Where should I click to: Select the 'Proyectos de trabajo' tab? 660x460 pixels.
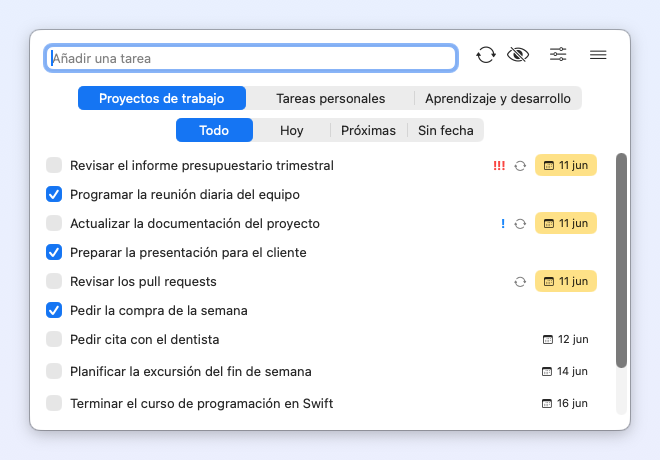coord(162,98)
